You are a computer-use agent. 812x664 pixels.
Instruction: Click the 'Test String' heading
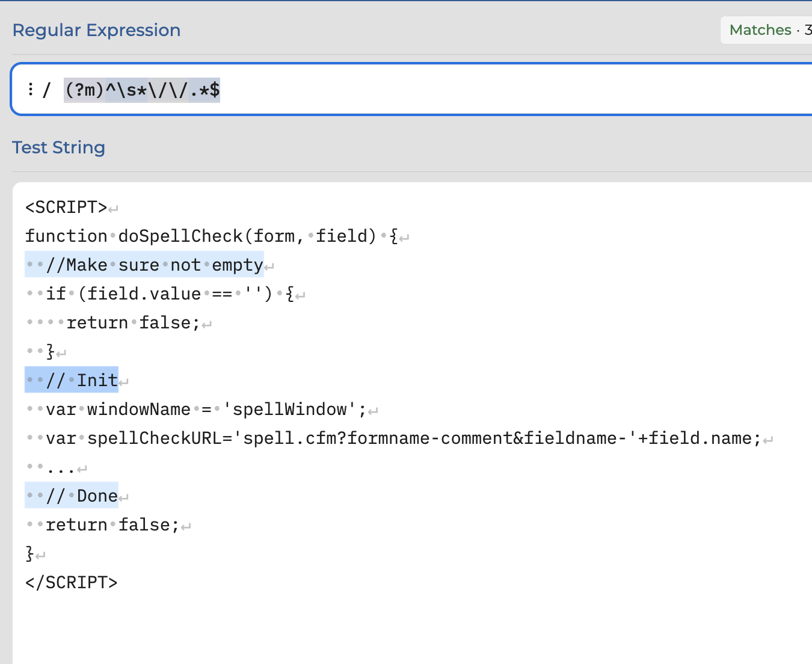point(59,147)
